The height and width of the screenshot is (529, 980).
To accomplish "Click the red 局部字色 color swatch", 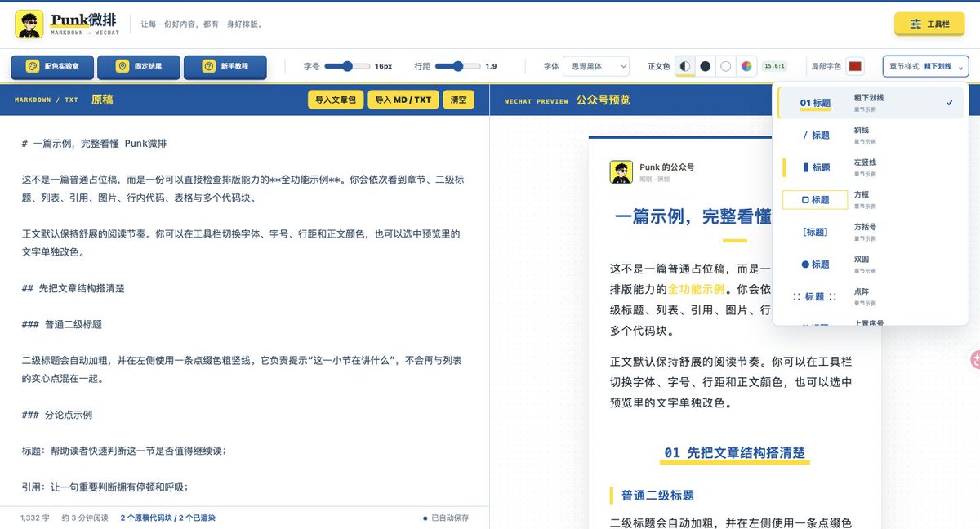I will 855,66.
